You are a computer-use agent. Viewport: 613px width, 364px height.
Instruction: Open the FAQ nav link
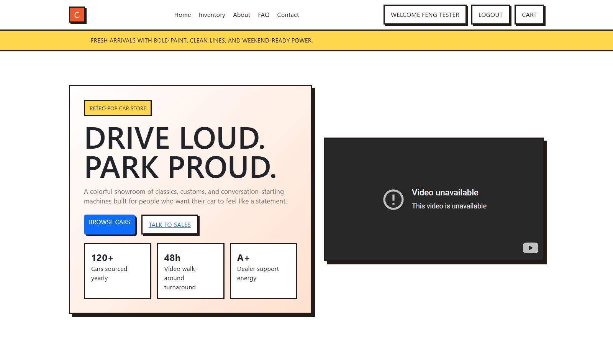pyautogui.click(x=264, y=15)
